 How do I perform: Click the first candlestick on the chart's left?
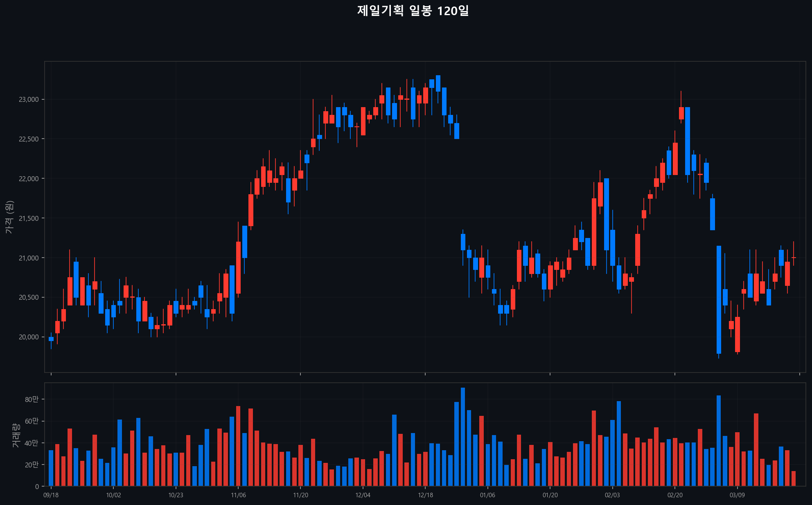[x=51, y=339]
